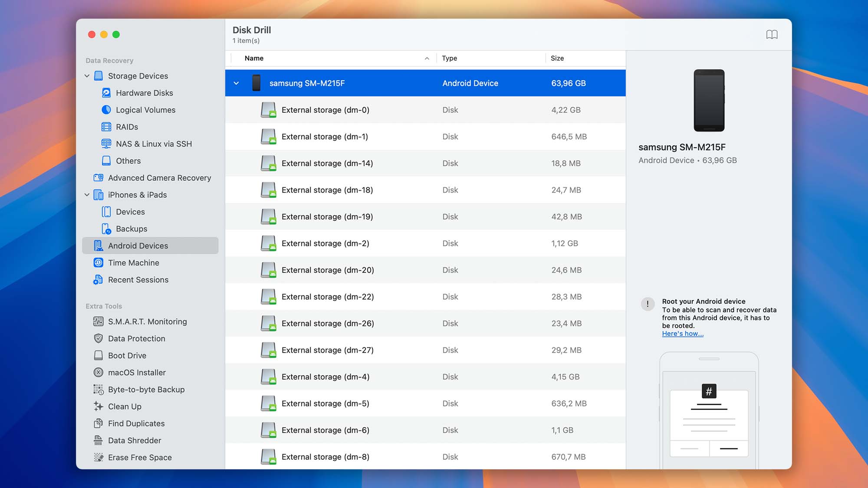
Task: Click the macOS Installer icon
Action: [99, 372]
